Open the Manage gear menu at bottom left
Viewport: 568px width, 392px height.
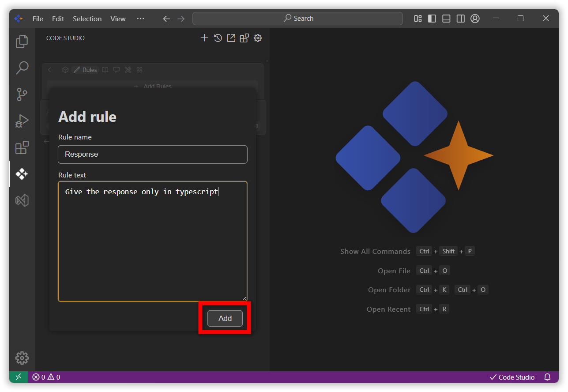(22, 358)
